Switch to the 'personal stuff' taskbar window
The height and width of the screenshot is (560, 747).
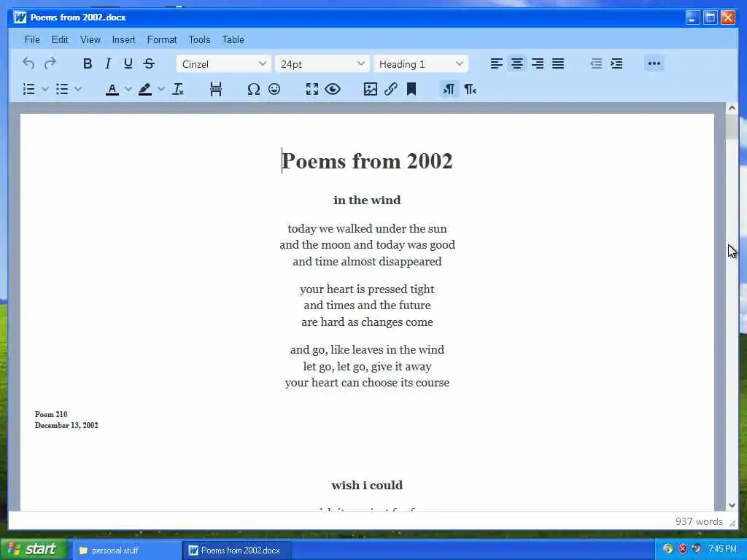pyautogui.click(x=127, y=551)
